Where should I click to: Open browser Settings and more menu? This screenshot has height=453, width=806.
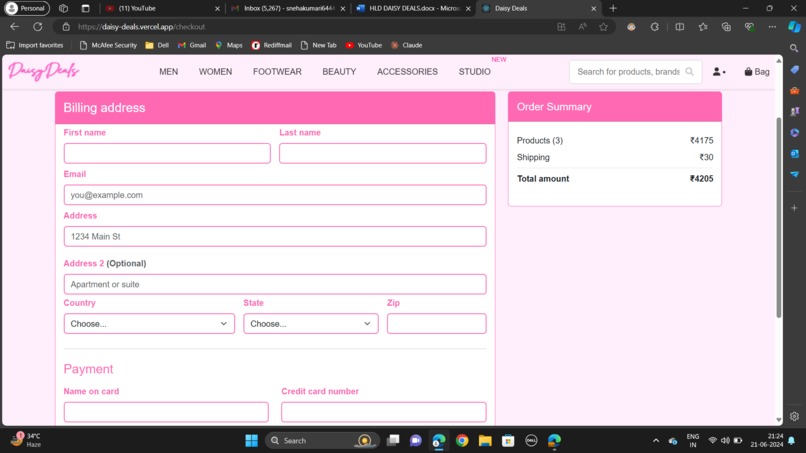[x=772, y=27]
